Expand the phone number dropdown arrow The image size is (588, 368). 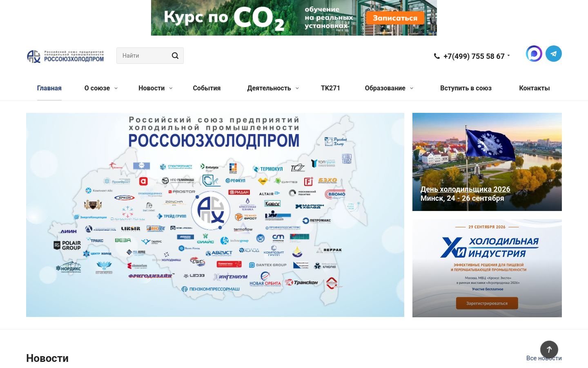(x=508, y=56)
